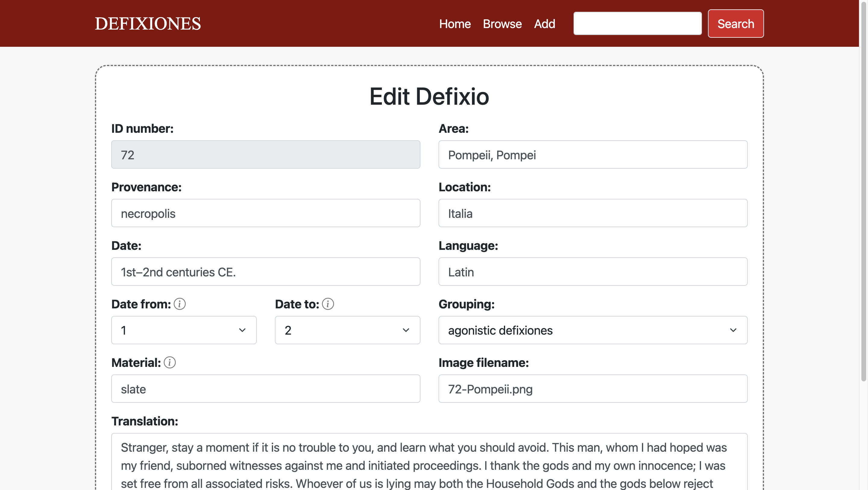
Task: Click the header search input box
Action: pyautogui.click(x=637, y=24)
